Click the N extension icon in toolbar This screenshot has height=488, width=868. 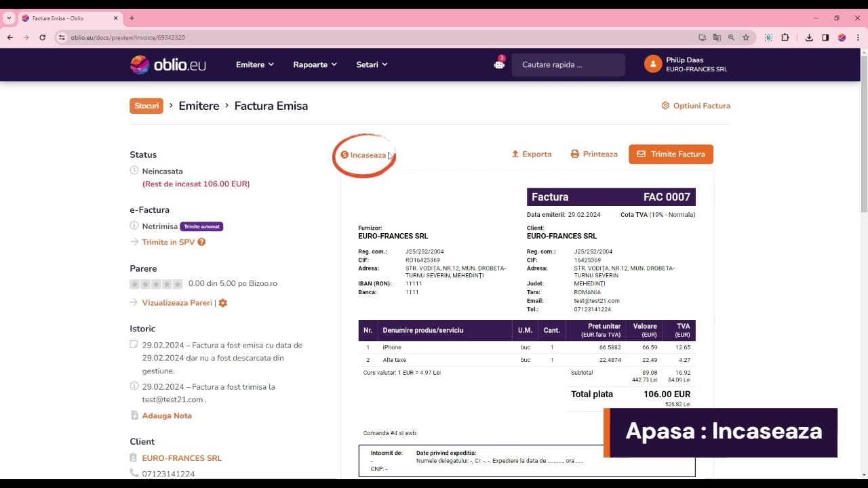[x=768, y=37]
